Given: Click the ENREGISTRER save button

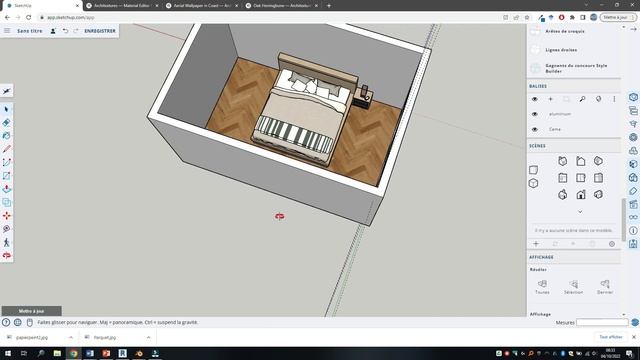Looking at the screenshot, I should coord(100,31).
